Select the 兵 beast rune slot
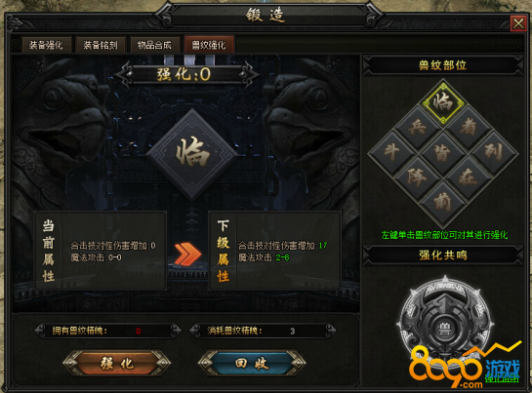 [418, 127]
